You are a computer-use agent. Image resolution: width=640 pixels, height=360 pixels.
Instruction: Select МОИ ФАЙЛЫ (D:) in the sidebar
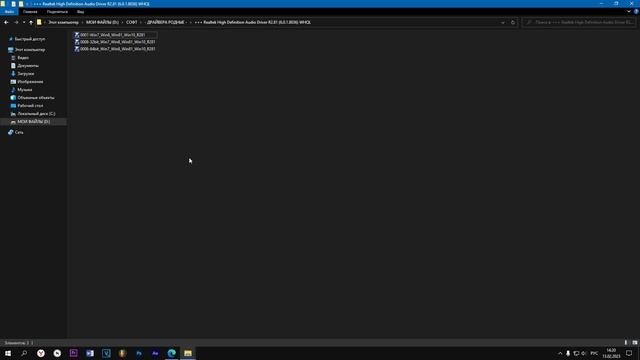tap(33, 122)
